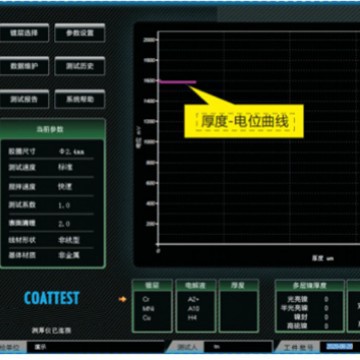Click the 多层镍厚度 panel header
The image size is (360, 360).
(x=310, y=286)
